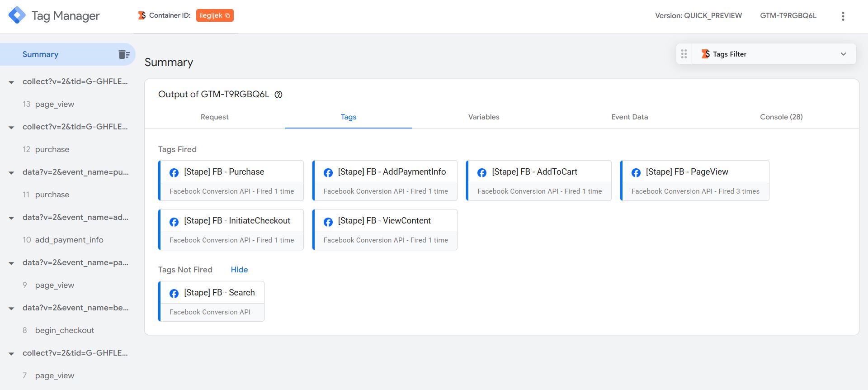The width and height of the screenshot is (868, 390).
Task: Click Facebook icon on the PageView tag
Action: [636, 172]
